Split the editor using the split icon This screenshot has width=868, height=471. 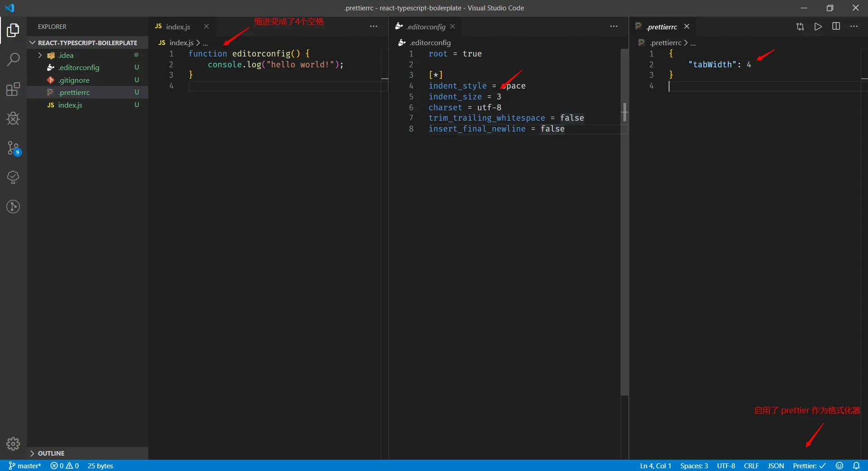tap(836, 27)
